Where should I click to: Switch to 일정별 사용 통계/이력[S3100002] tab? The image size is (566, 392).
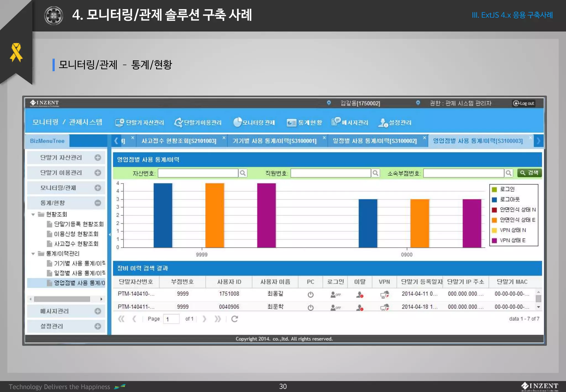click(x=375, y=141)
